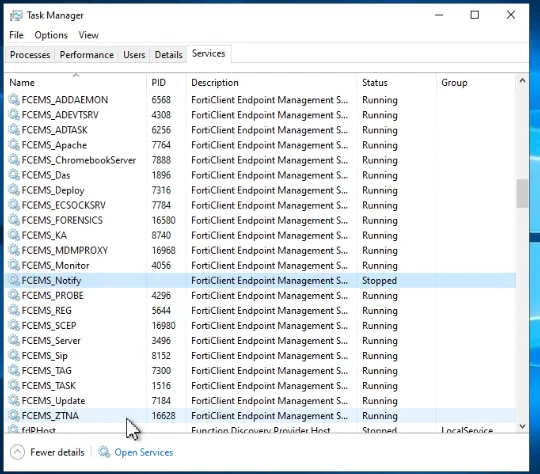Click the gear icon beside FCEMS_Server
This screenshot has height=474, width=540.
(x=14, y=341)
